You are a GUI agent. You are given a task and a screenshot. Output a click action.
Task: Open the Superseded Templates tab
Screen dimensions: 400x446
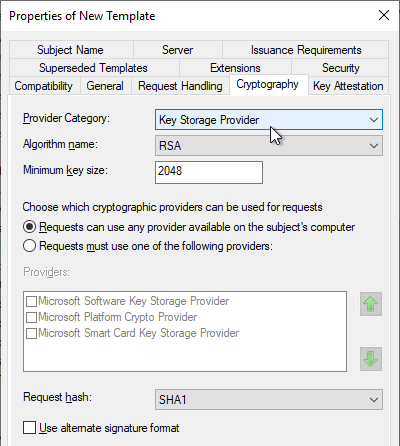[94, 68]
